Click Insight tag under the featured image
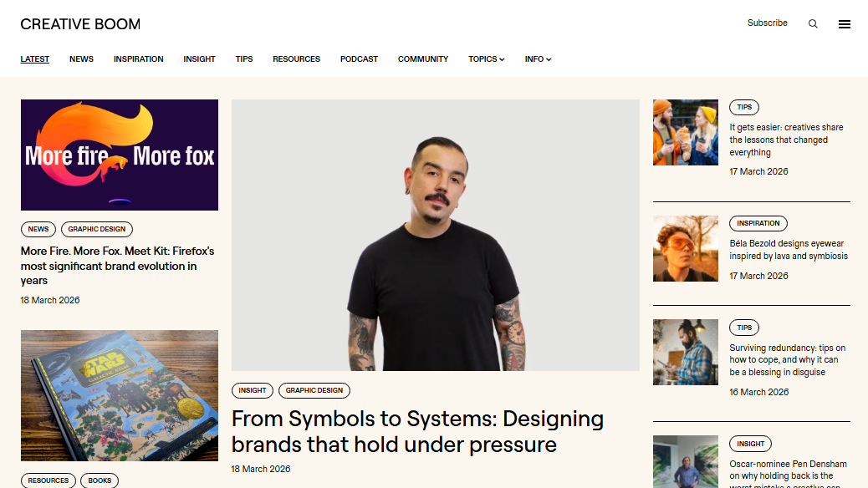Image resolution: width=868 pixels, height=488 pixels. (x=253, y=390)
